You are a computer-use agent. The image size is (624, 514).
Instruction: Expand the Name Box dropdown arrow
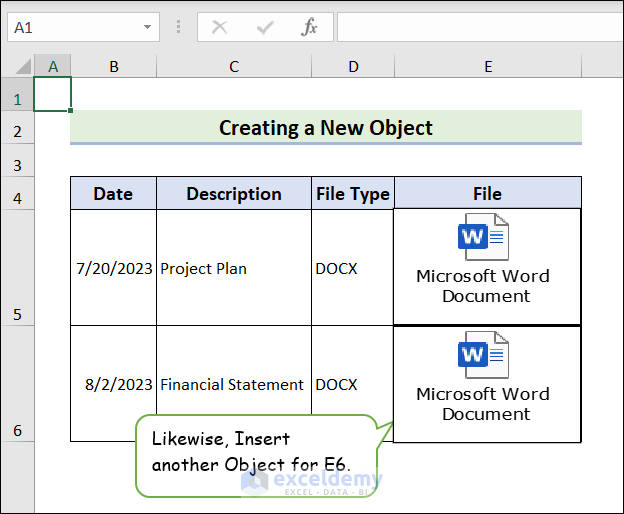pos(147,28)
